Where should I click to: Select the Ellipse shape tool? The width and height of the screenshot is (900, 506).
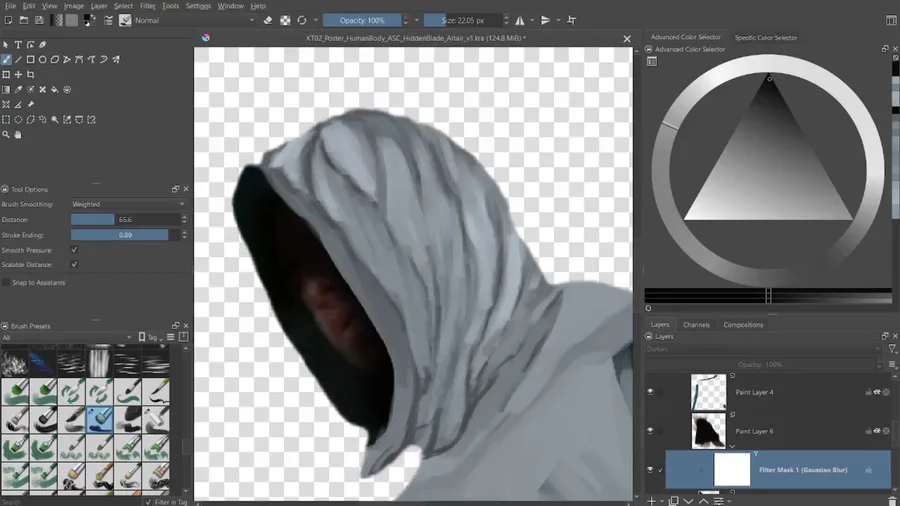[x=42, y=59]
